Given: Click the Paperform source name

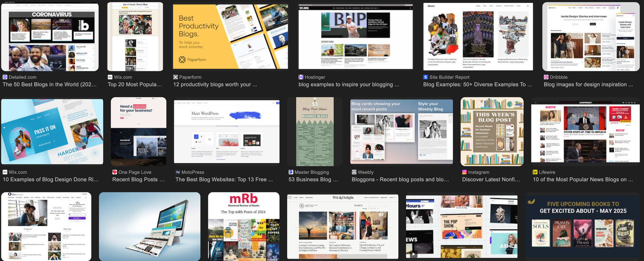Looking at the screenshot, I should [190, 77].
